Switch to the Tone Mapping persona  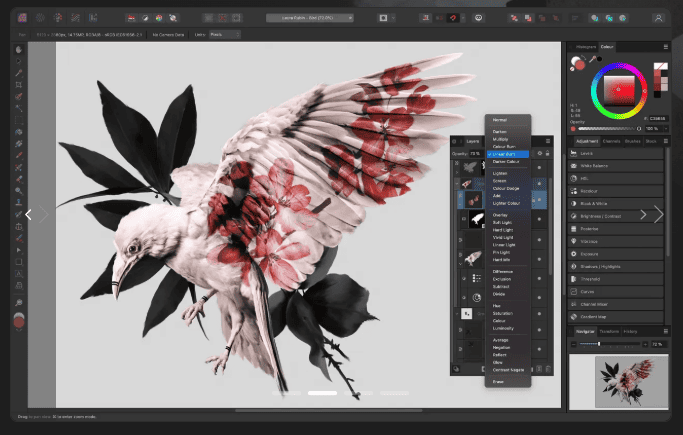point(75,18)
